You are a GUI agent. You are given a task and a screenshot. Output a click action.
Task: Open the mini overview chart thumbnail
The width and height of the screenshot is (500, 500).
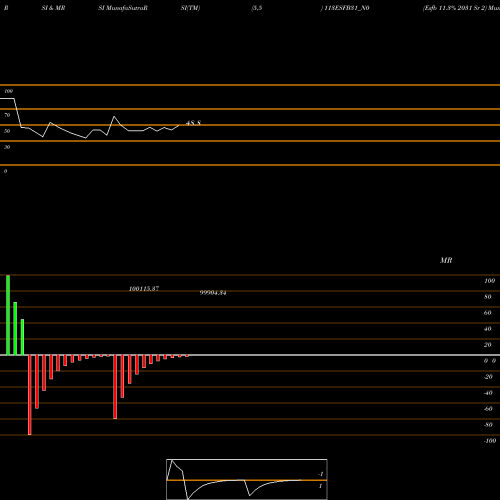tap(247, 479)
